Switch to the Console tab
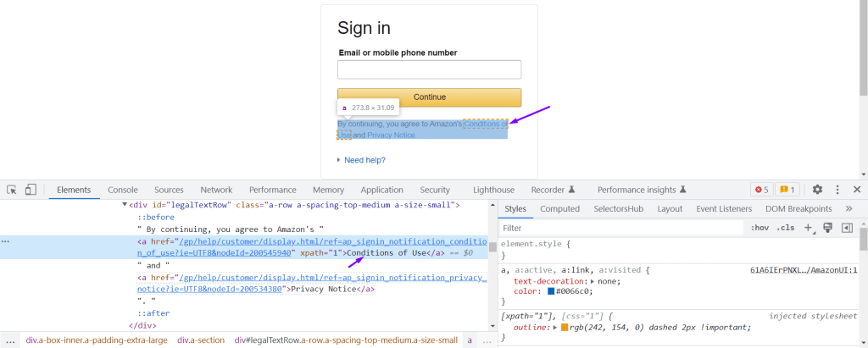Viewport: 868px width, 348px height. [x=123, y=190]
